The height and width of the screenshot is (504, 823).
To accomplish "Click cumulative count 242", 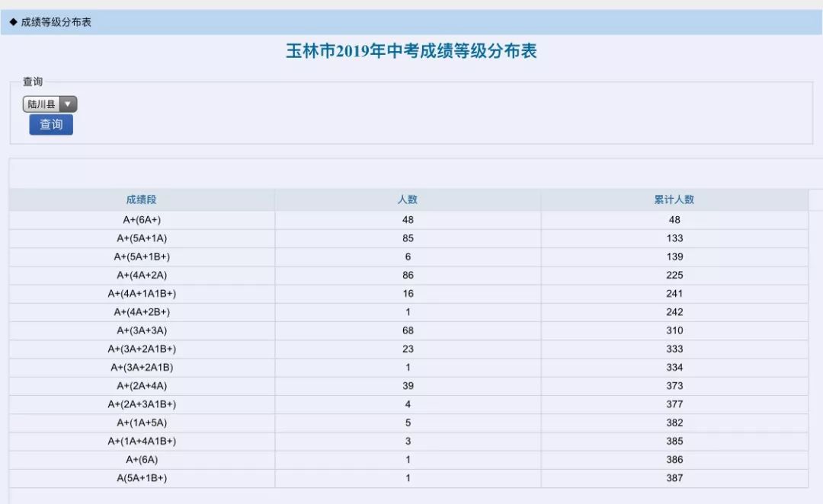I will click(674, 312).
